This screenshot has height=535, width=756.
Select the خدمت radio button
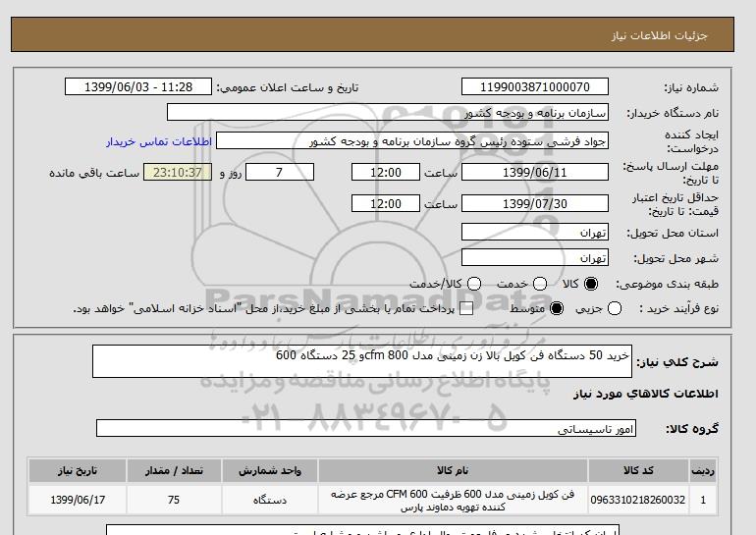click(540, 284)
